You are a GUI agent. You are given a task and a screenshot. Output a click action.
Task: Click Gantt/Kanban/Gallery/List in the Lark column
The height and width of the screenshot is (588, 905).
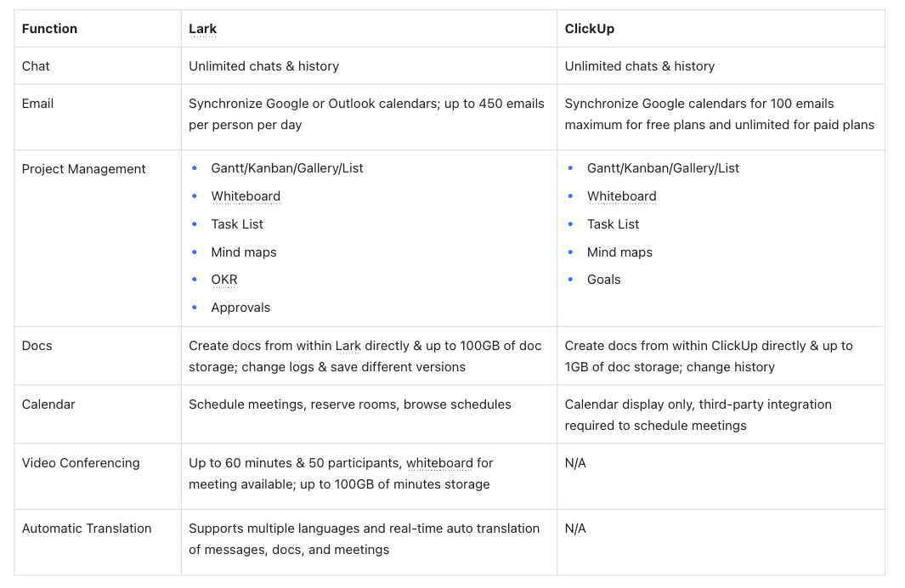coord(286,168)
